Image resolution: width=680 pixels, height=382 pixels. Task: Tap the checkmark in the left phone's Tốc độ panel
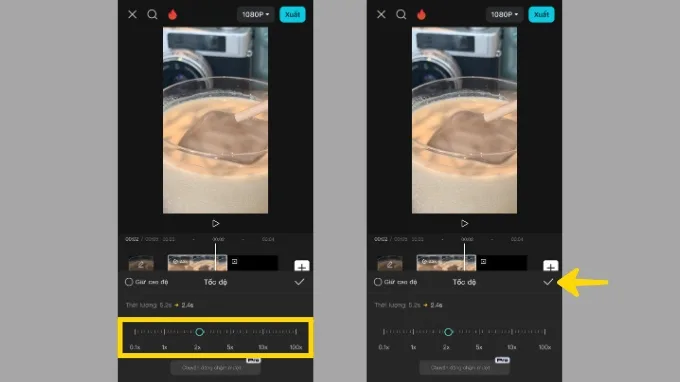click(x=299, y=282)
